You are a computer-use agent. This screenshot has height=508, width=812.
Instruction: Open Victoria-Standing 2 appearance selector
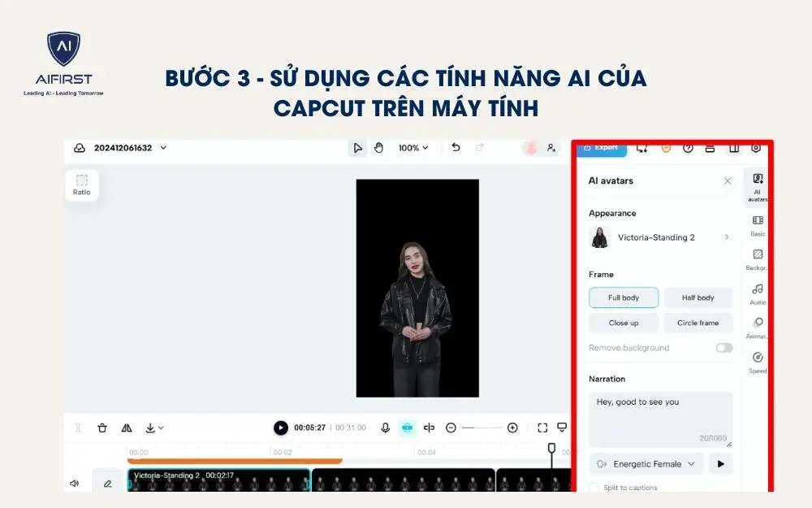(660, 237)
